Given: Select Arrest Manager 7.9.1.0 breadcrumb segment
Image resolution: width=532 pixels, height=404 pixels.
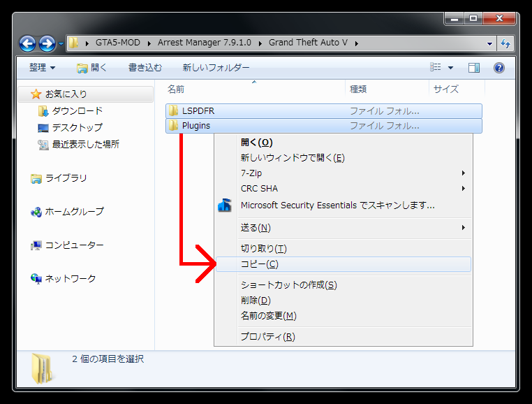Looking at the screenshot, I should pos(205,43).
